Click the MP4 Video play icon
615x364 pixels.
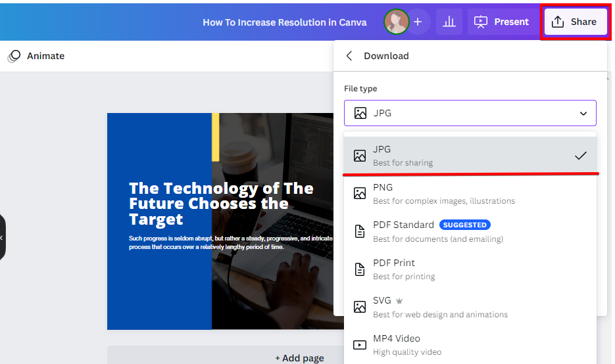359,344
